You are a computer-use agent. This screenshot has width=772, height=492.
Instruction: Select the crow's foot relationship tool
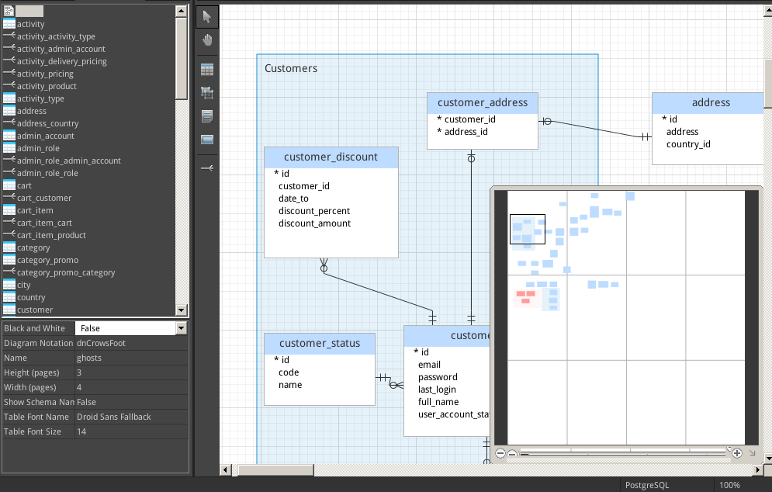[207, 168]
